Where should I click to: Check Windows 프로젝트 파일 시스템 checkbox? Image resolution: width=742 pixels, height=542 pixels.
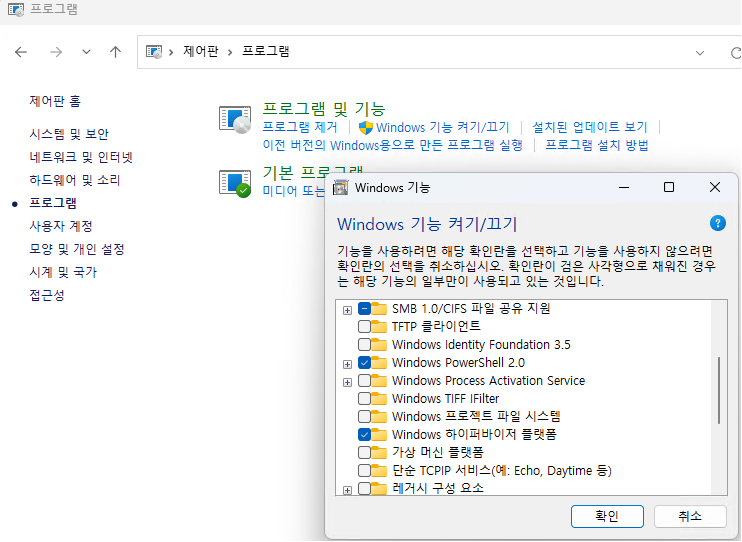[x=364, y=417]
